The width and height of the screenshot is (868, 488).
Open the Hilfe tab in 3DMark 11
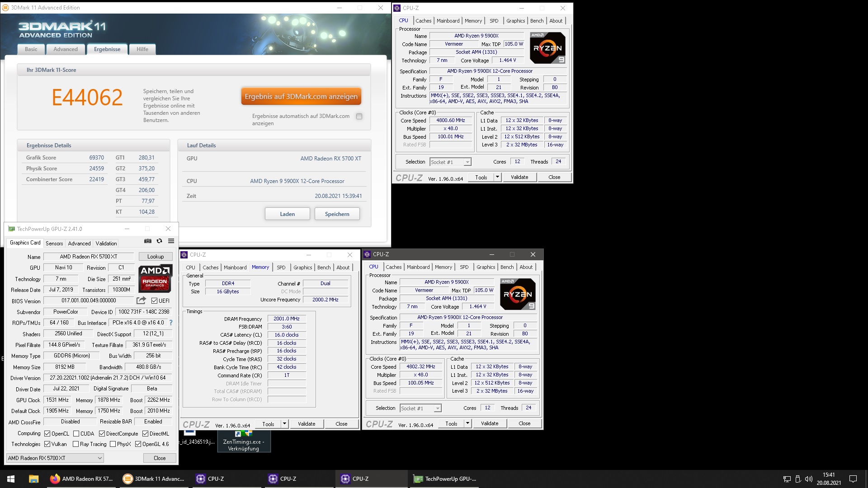pos(142,49)
